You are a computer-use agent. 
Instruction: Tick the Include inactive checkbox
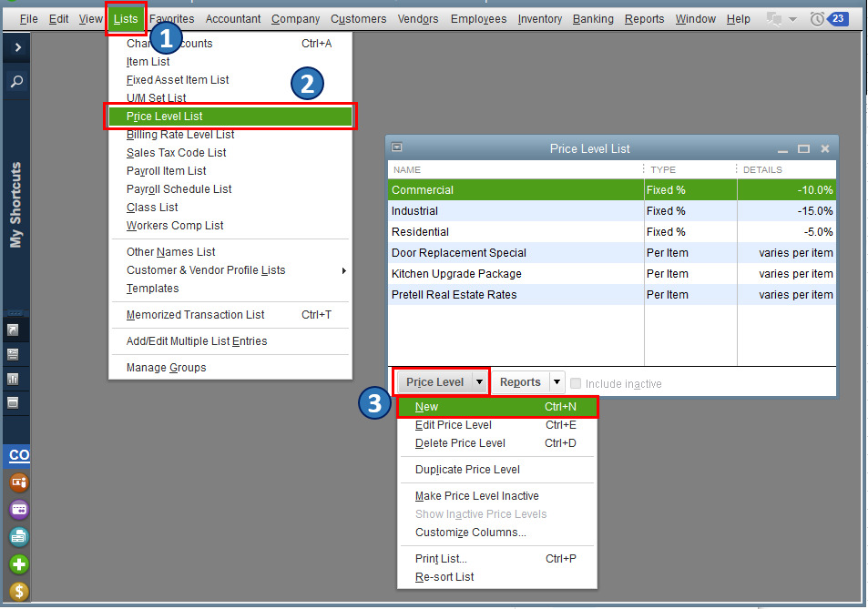(576, 383)
